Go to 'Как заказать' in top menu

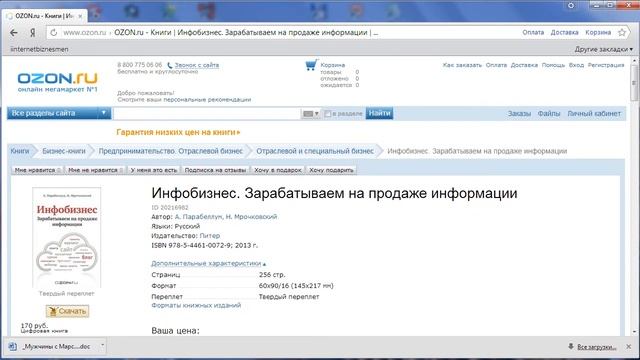462,65
